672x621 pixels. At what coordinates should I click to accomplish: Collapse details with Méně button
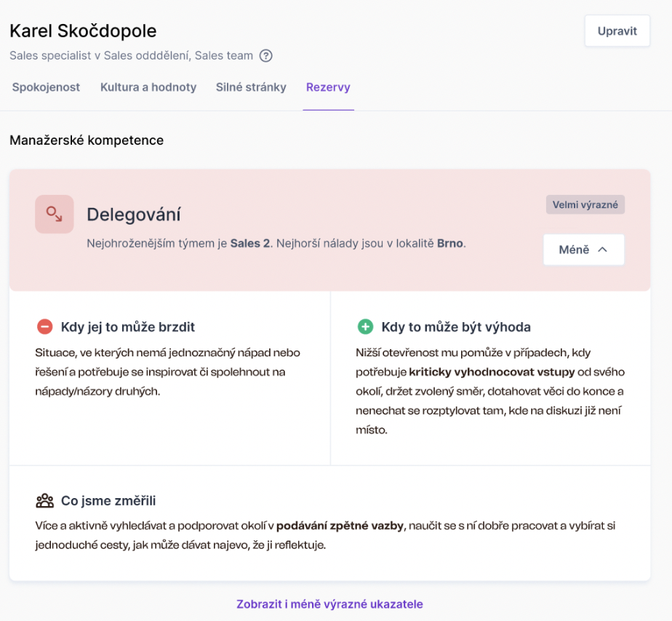(x=584, y=249)
